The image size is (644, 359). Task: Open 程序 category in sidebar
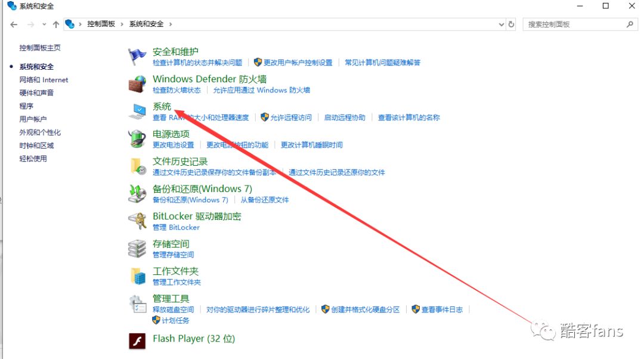(x=26, y=106)
